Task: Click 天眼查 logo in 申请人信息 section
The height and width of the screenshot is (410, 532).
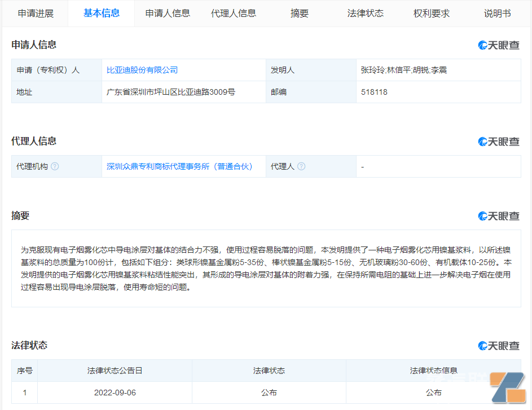Action: click(x=499, y=46)
